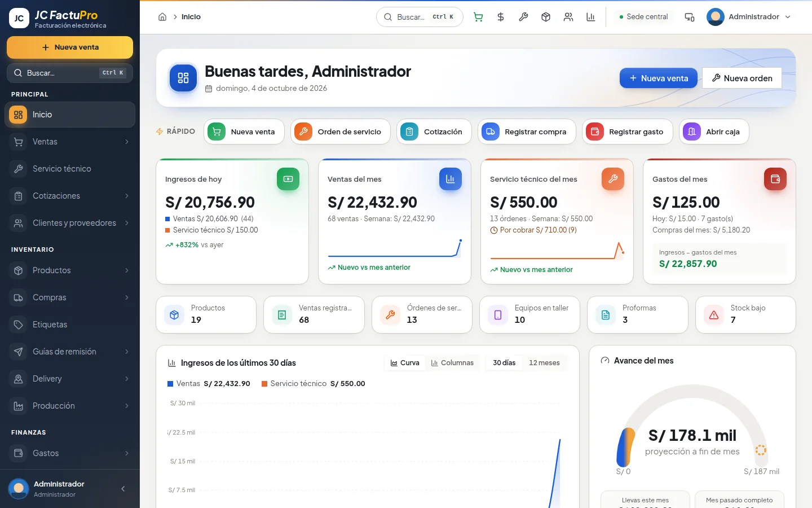Click the box package icon in header
812x508 pixels.
point(546,17)
